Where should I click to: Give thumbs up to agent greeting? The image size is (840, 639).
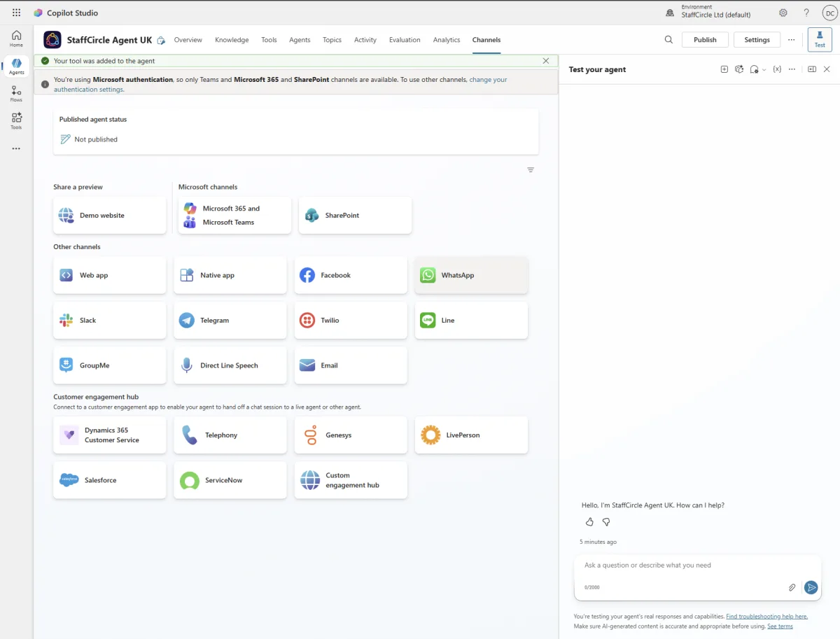(589, 522)
